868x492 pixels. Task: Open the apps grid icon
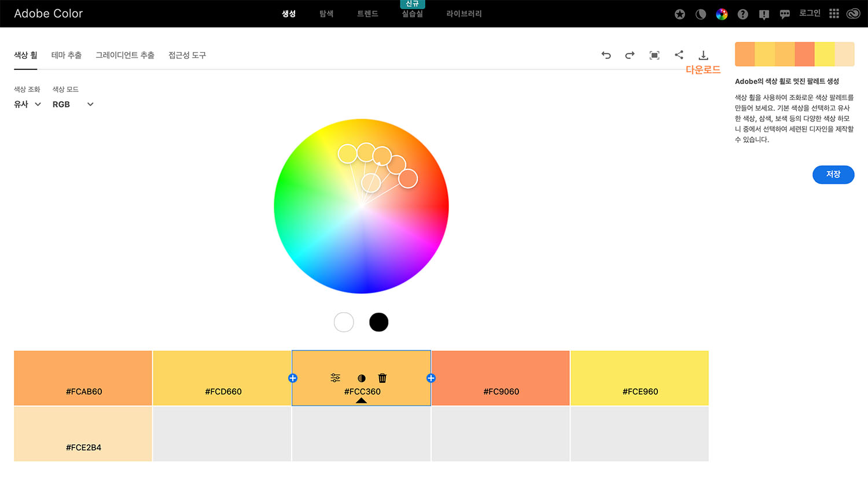pos(834,13)
